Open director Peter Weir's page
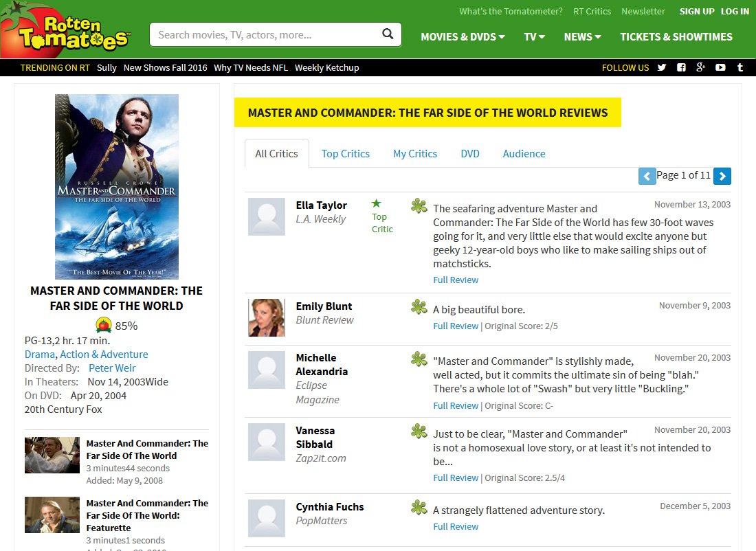This screenshot has height=551, width=756. coord(112,368)
